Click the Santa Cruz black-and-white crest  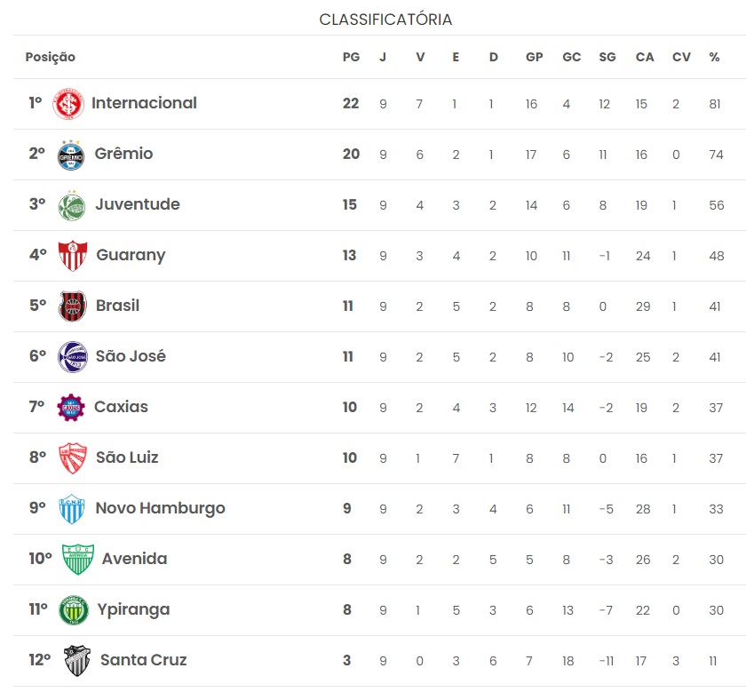coord(77,661)
